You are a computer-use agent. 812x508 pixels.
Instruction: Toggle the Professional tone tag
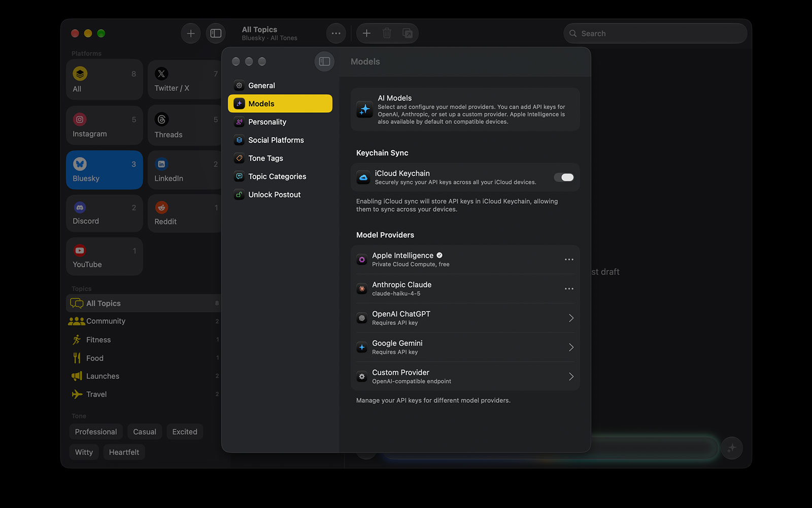coord(96,432)
